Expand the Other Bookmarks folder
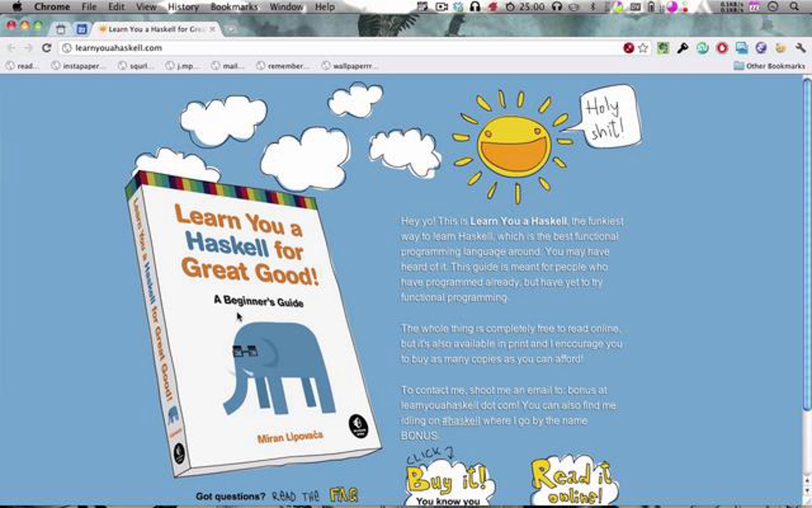Viewport: 812px width, 508px height. pos(769,66)
